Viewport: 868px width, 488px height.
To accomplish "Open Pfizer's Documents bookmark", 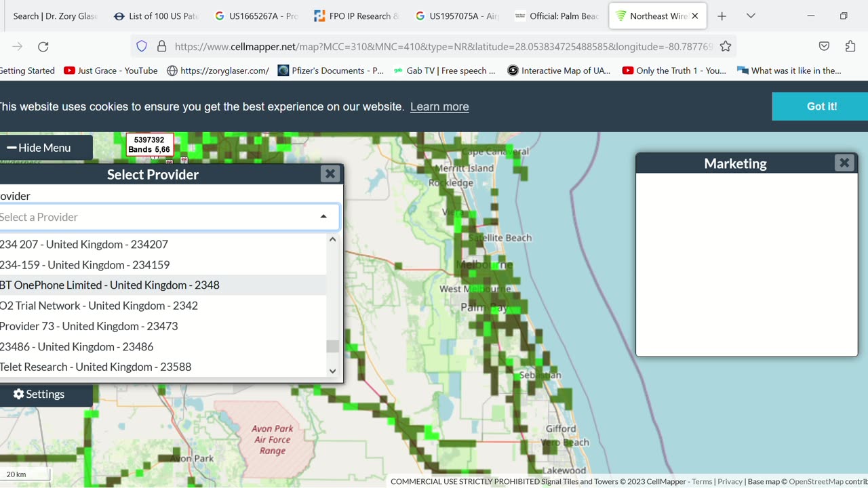I will 330,70.
